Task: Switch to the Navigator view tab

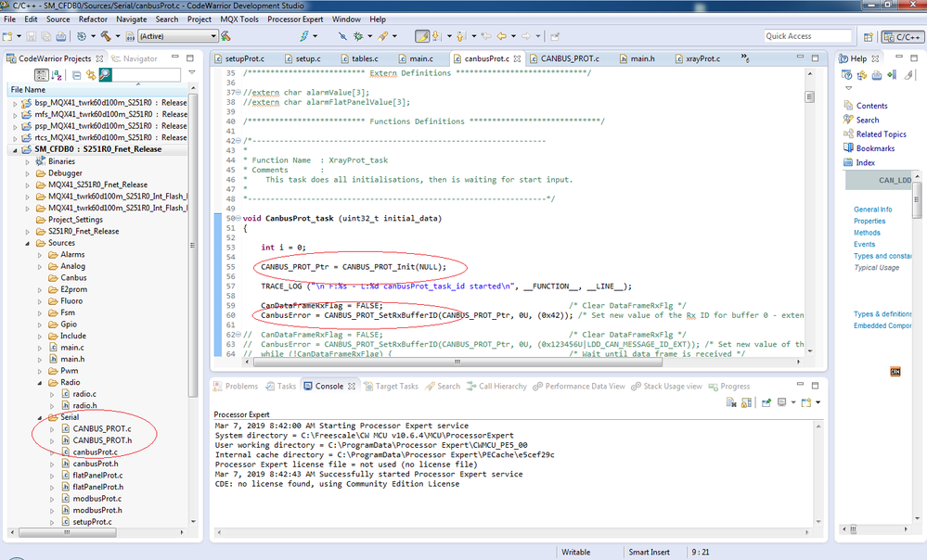Action: pyautogui.click(x=135, y=58)
